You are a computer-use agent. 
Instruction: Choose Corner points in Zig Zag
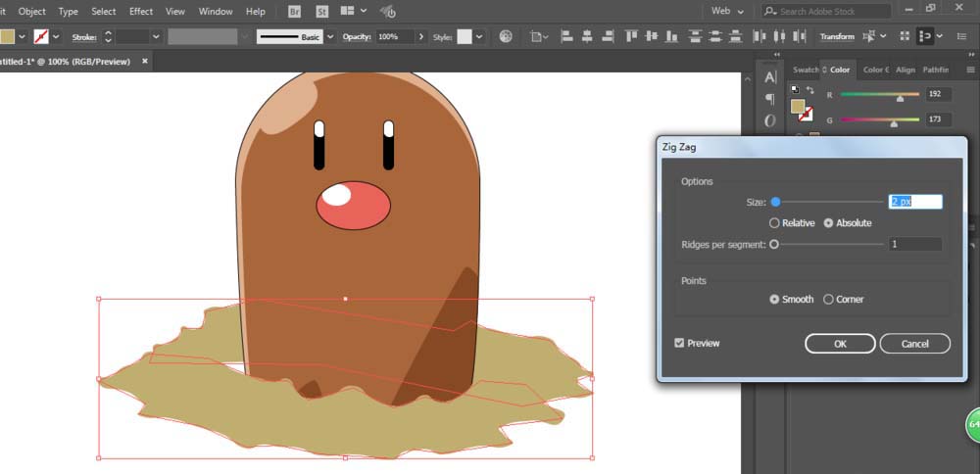[x=829, y=300]
